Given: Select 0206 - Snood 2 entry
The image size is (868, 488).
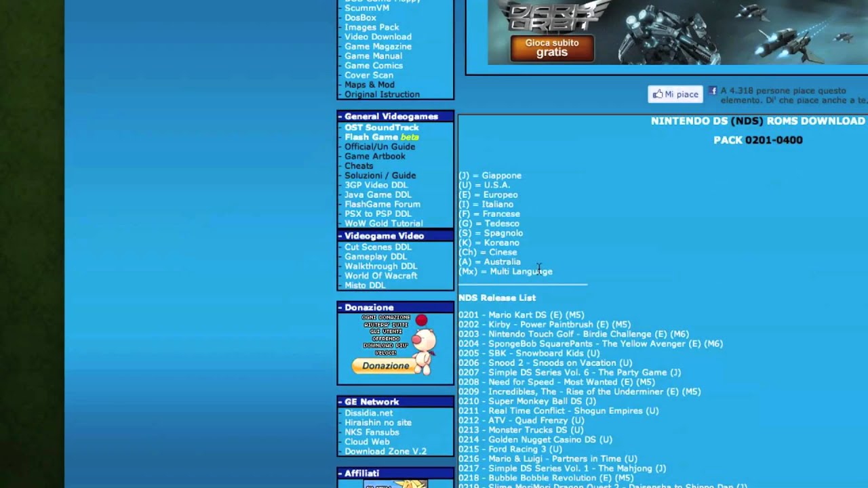Looking at the screenshot, I should (545, 363).
